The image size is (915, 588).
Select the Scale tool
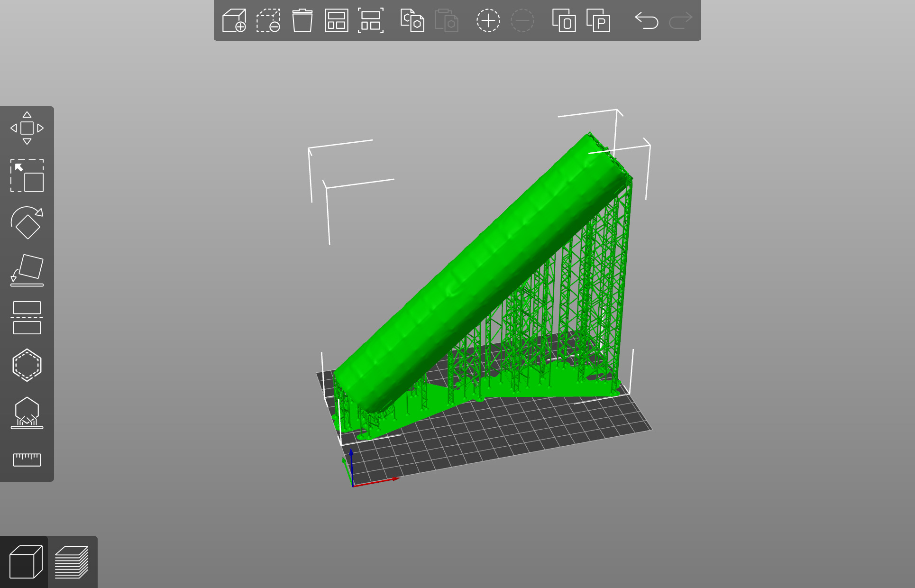tap(27, 175)
